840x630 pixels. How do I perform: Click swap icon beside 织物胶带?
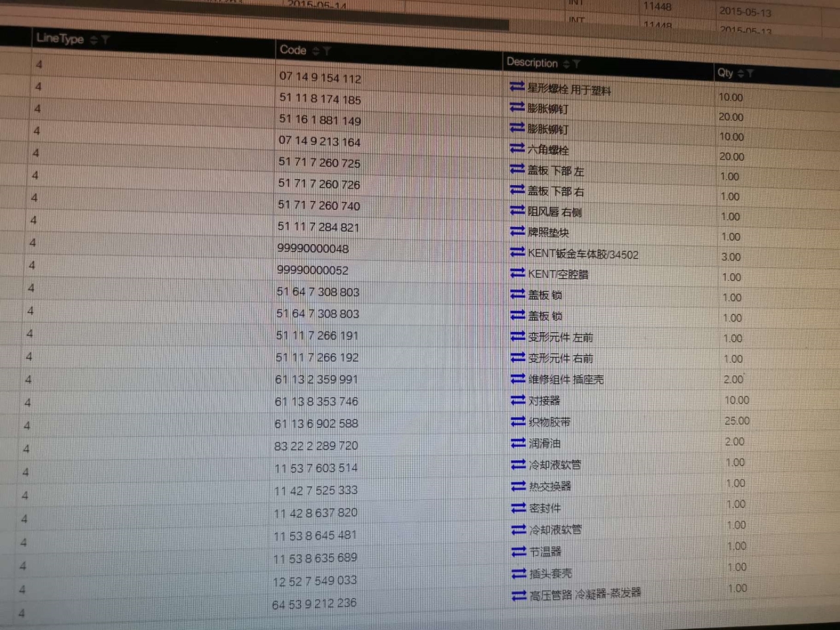518,421
